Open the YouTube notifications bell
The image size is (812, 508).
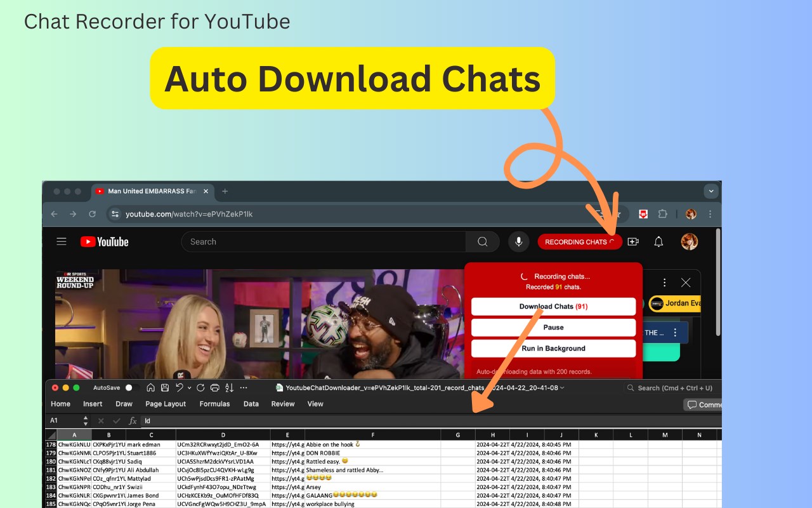[659, 241]
